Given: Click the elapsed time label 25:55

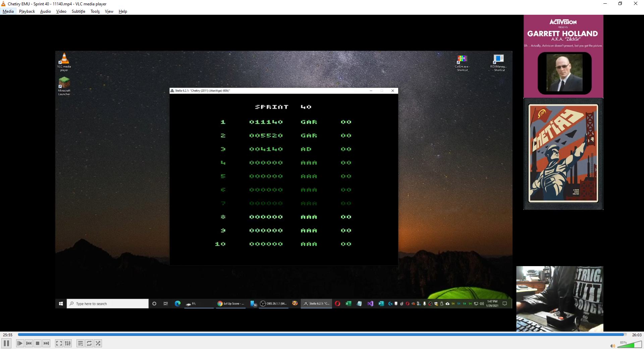Looking at the screenshot, I should 8,335.
